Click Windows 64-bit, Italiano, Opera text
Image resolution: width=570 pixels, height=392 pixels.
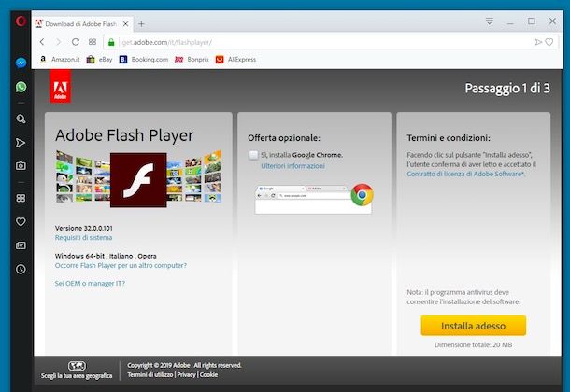click(106, 256)
